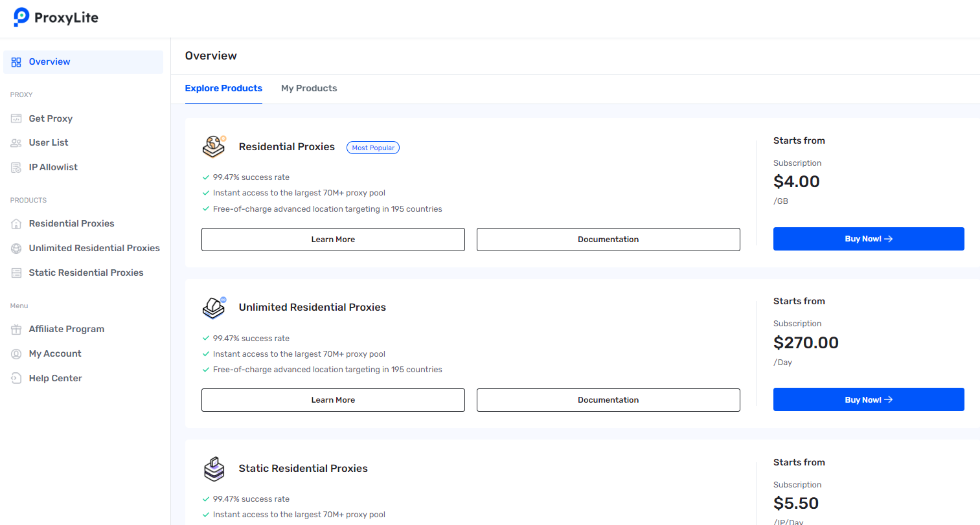
Task: Switch to the My Products tab
Action: pos(309,89)
